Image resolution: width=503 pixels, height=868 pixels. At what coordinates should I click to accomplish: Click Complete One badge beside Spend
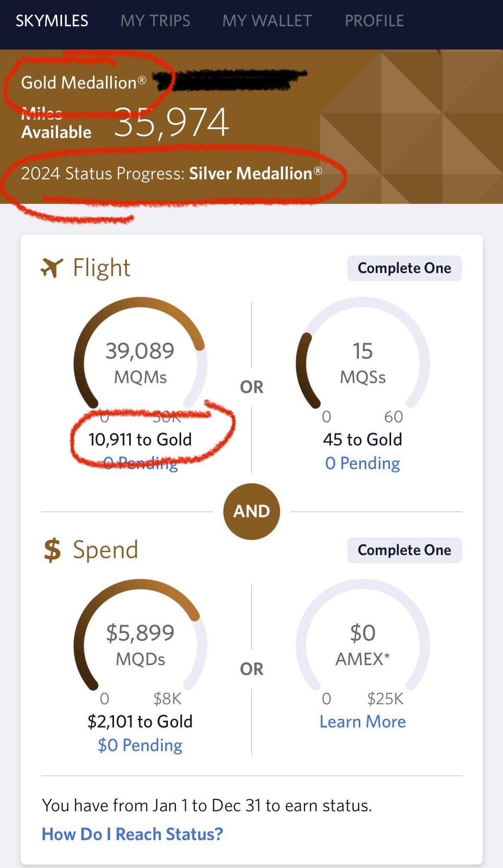coord(404,550)
